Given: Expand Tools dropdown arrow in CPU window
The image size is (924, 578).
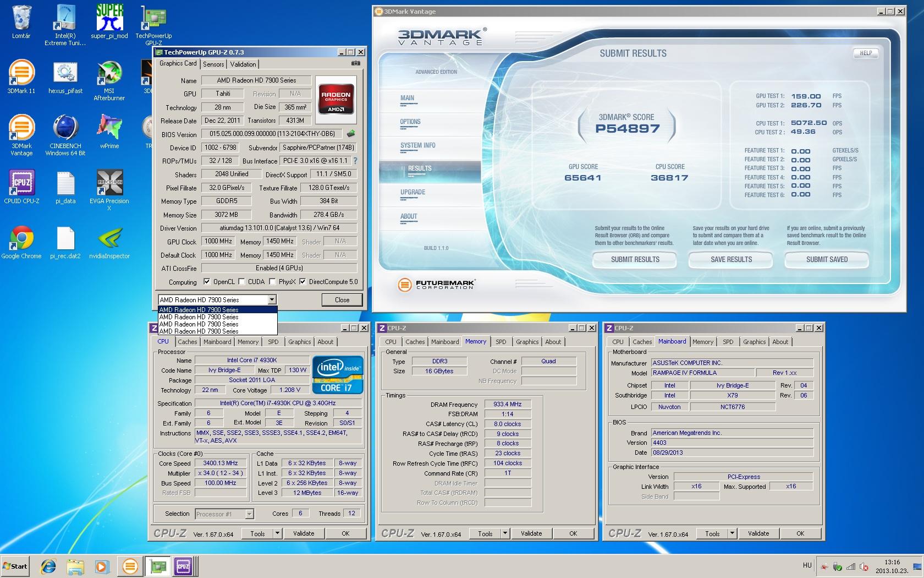Looking at the screenshot, I should click(277, 533).
